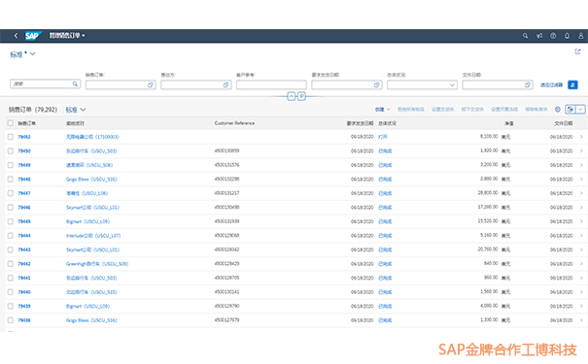The width and height of the screenshot is (588, 364).
Task: Open Gogo Bikes customer in row 79448
Action: coord(91,180)
